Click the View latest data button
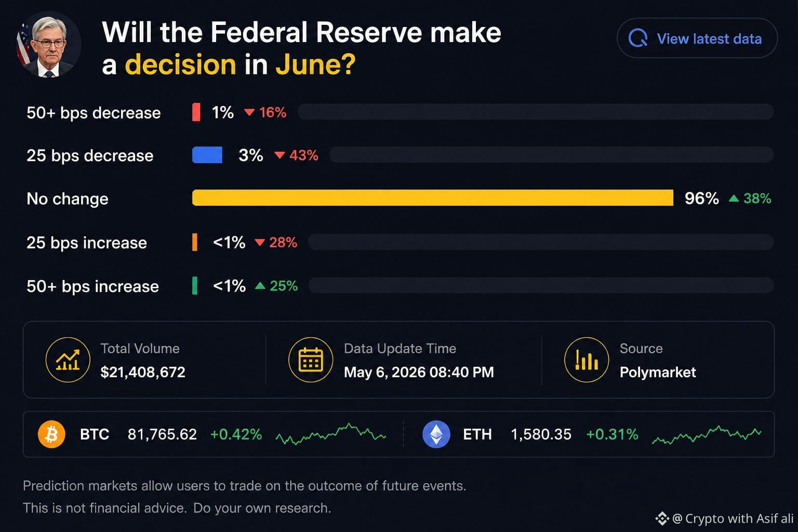The width and height of the screenshot is (798, 532). pyautogui.click(x=697, y=38)
